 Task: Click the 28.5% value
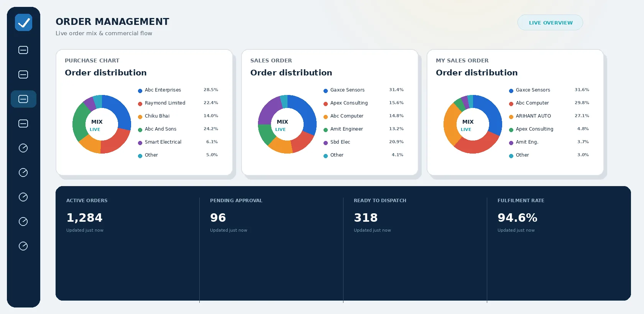click(211, 90)
